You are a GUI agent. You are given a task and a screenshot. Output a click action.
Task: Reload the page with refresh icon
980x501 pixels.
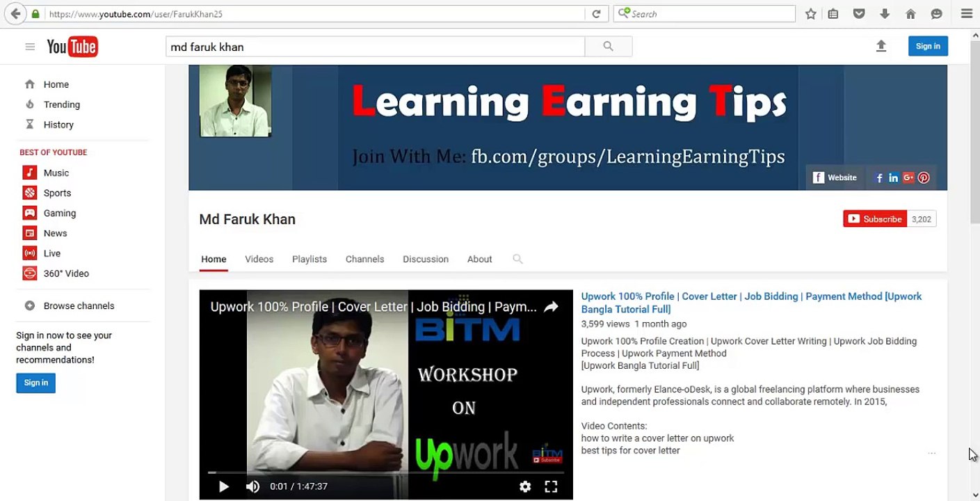click(596, 14)
